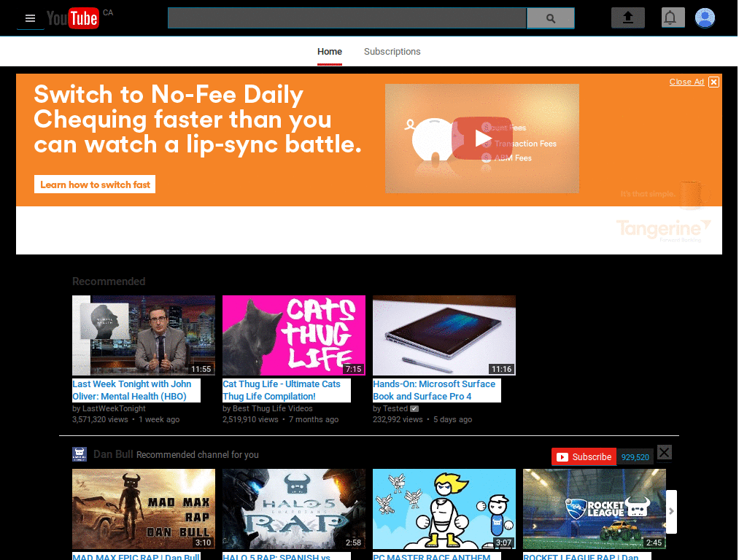Open Hands-On Microsoft Surface Book title
Screen dimensions: 747x560
coord(434,390)
